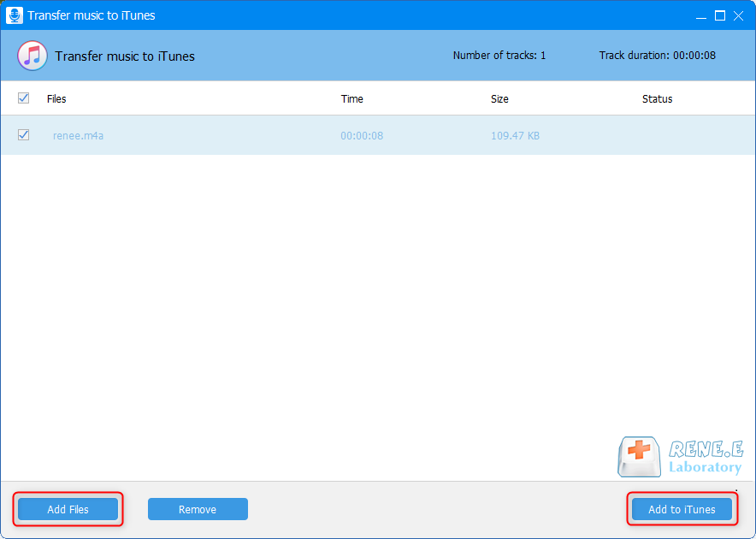Toggle the select-all files checkbox in header
Image resolution: width=756 pixels, height=539 pixels.
click(23, 98)
